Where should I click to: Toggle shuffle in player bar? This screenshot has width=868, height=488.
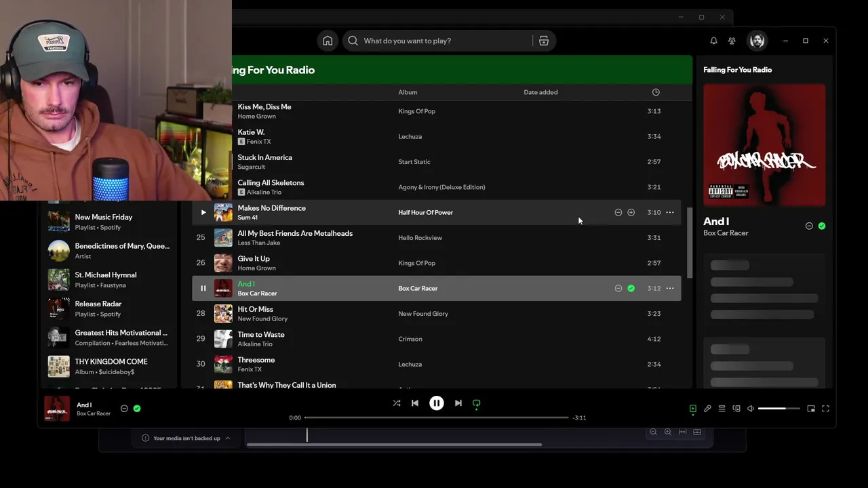click(x=396, y=403)
